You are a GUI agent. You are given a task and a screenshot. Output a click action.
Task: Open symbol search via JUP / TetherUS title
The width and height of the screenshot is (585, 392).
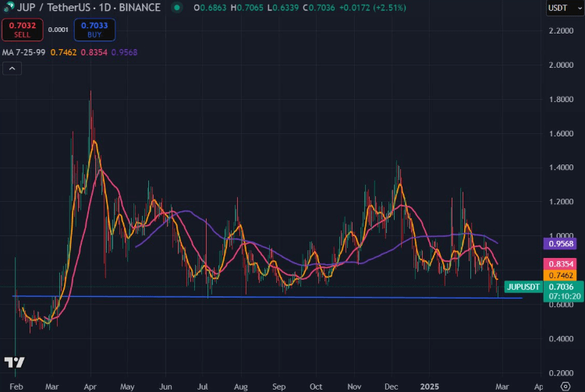pos(55,8)
